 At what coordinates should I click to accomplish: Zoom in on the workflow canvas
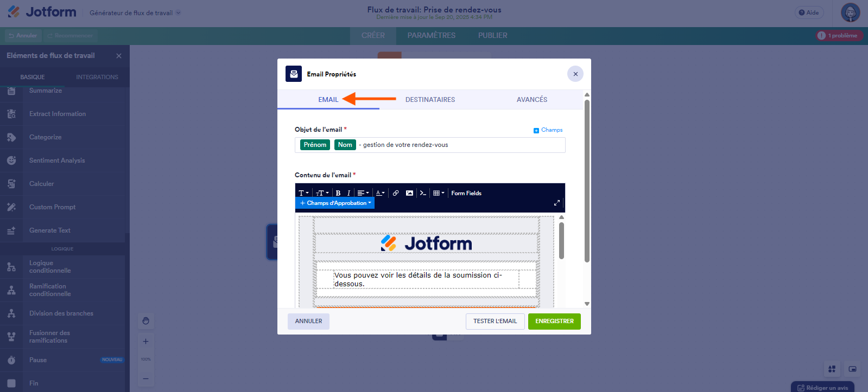(x=145, y=342)
